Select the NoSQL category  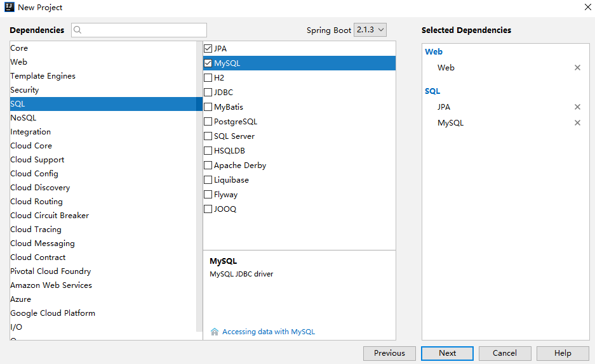pyautogui.click(x=23, y=118)
